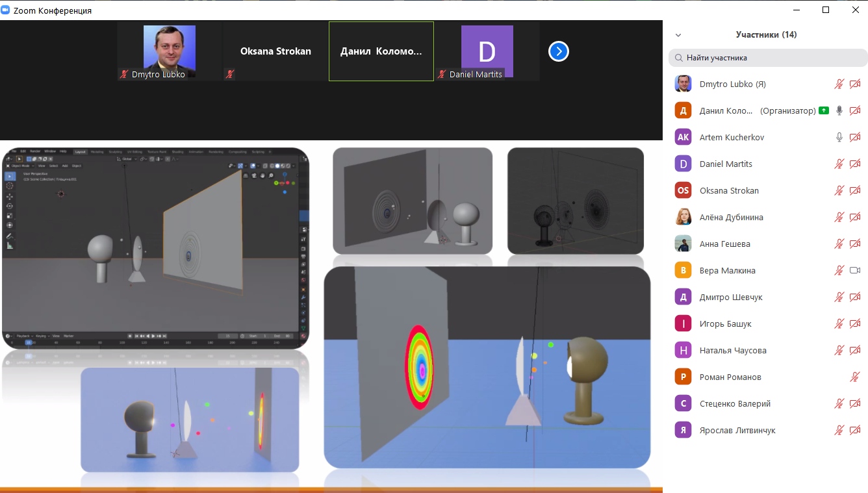Click Наталья Чаусова's camera-off icon

tap(855, 350)
